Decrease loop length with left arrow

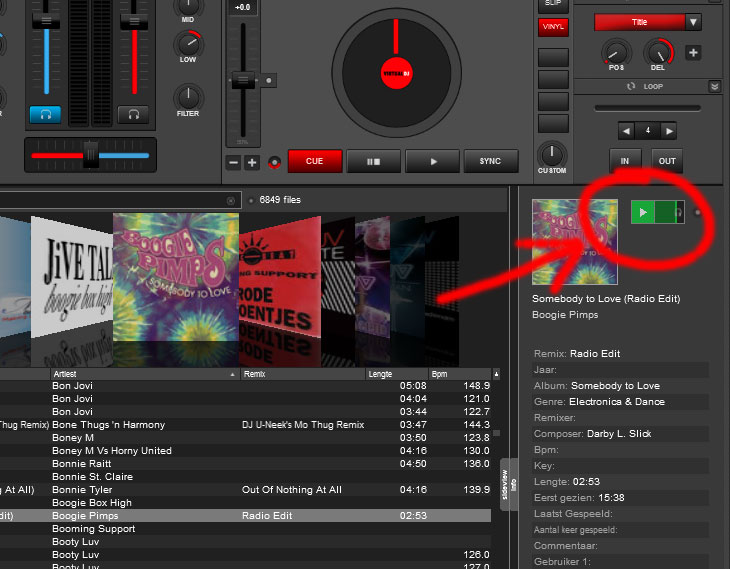click(626, 131)
